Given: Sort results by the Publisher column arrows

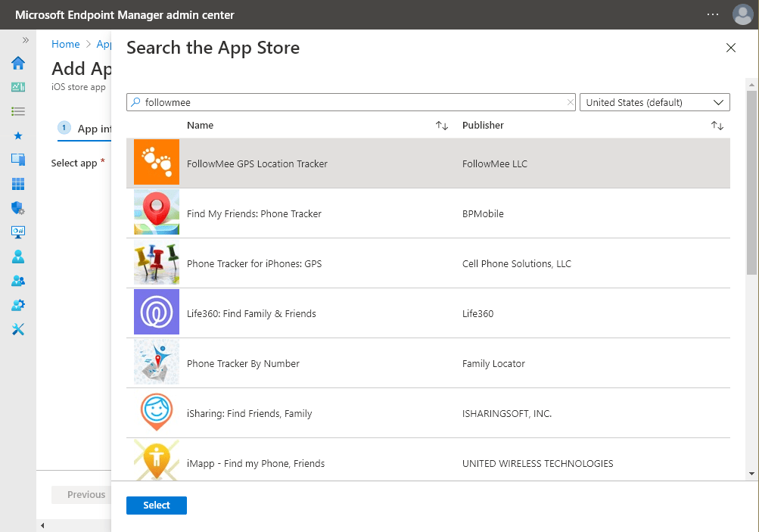Looking at the screenshot, I should click(x=717, y=126).
